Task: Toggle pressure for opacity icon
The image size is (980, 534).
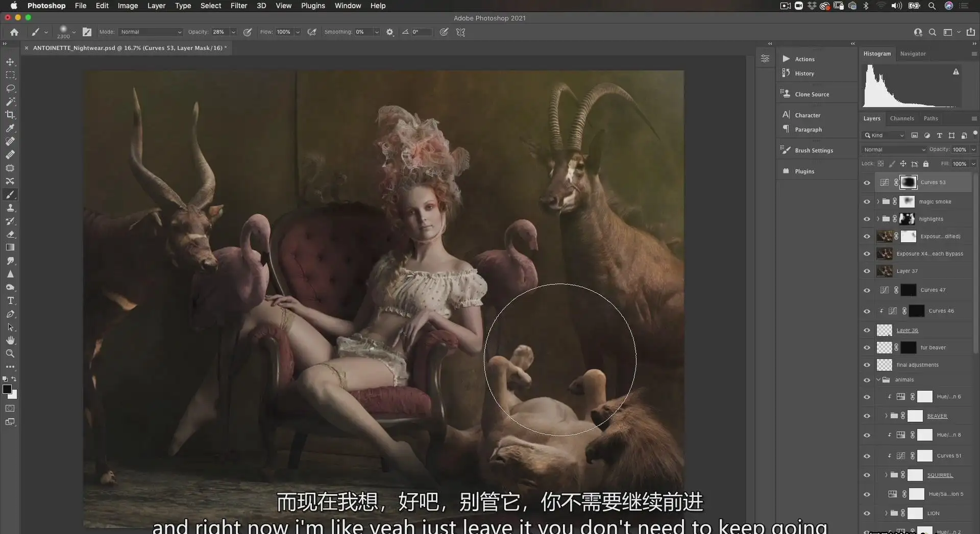Action: (x=248, y=32)
